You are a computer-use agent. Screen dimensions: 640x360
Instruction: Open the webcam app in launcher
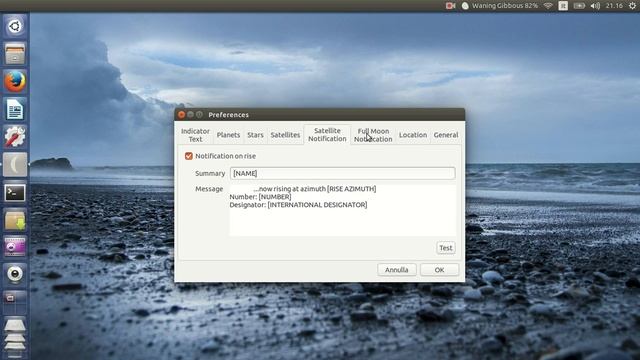[x=15, y=275]
